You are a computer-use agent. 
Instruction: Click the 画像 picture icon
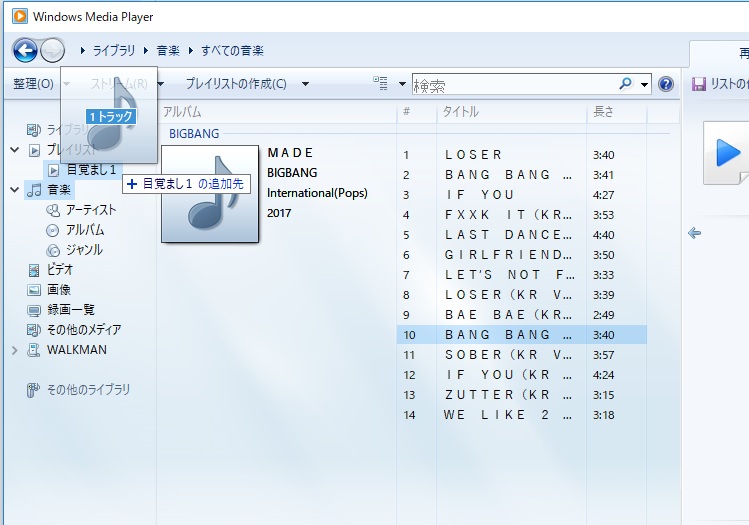34,290
